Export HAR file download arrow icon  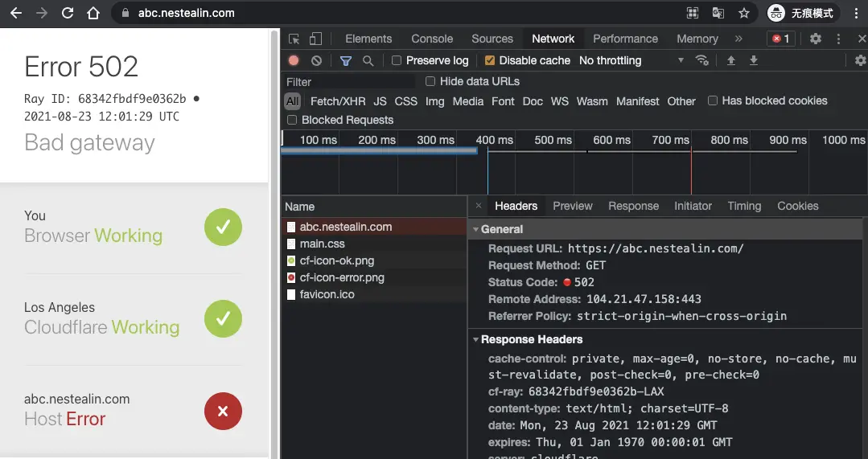click(754, 60)
